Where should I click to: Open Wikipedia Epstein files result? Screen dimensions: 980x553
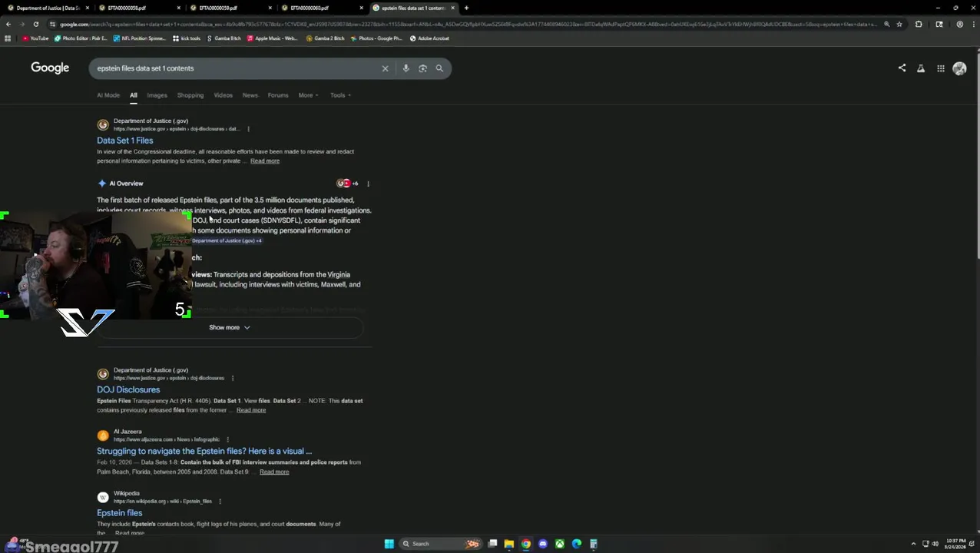click(120, 513)
